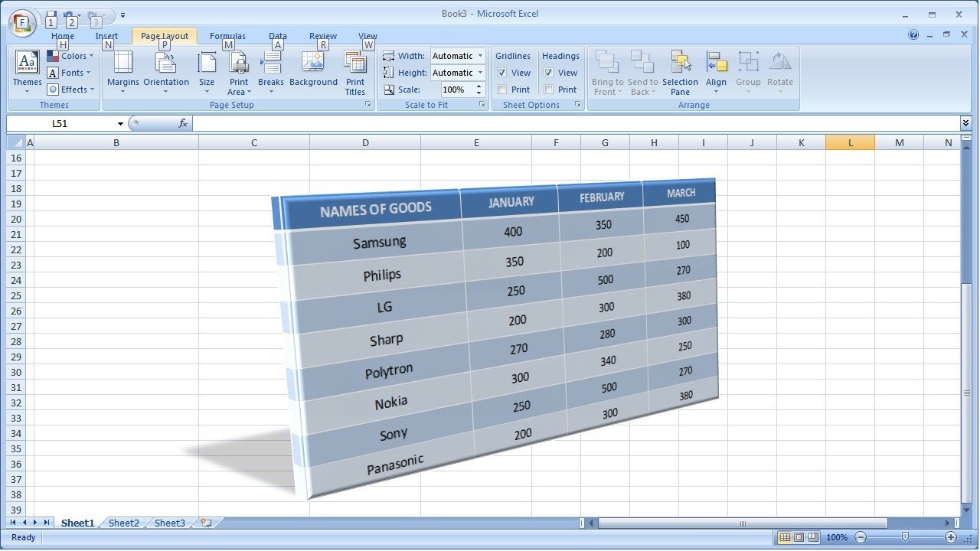Image resolution: width=980 pixels, height=551 pixels.
Task: Insert a new worksheet tab
Action: point(205,523)
